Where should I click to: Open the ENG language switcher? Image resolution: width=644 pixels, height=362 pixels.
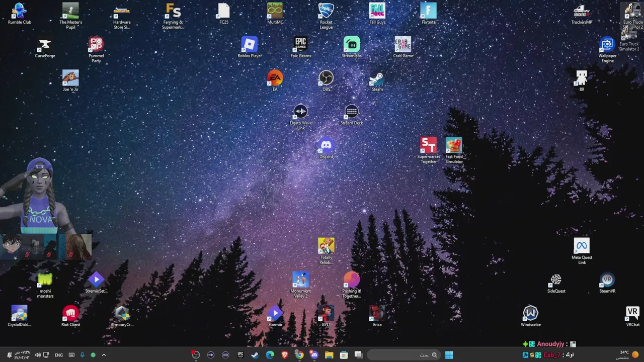click(59, 355)
